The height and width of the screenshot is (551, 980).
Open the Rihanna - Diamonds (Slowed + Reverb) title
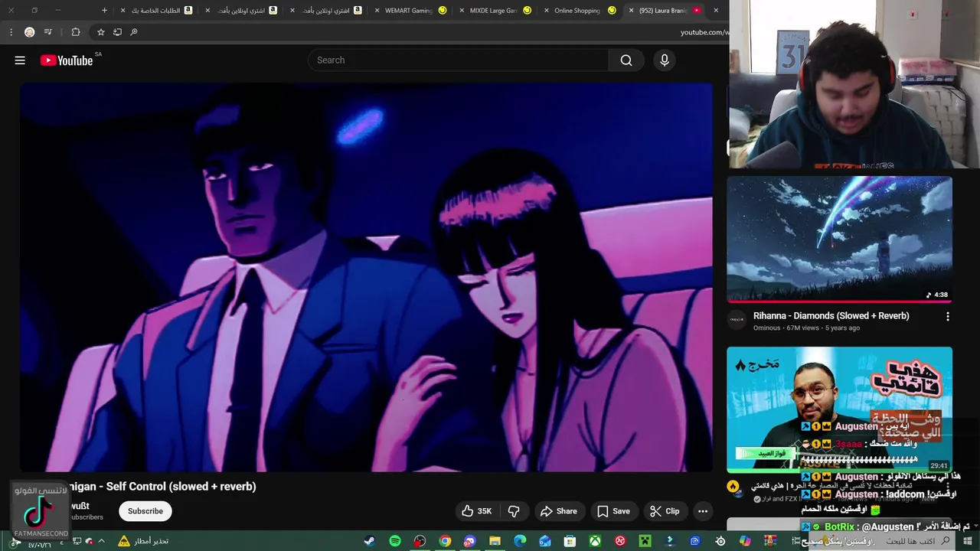(x=831, y=315)
